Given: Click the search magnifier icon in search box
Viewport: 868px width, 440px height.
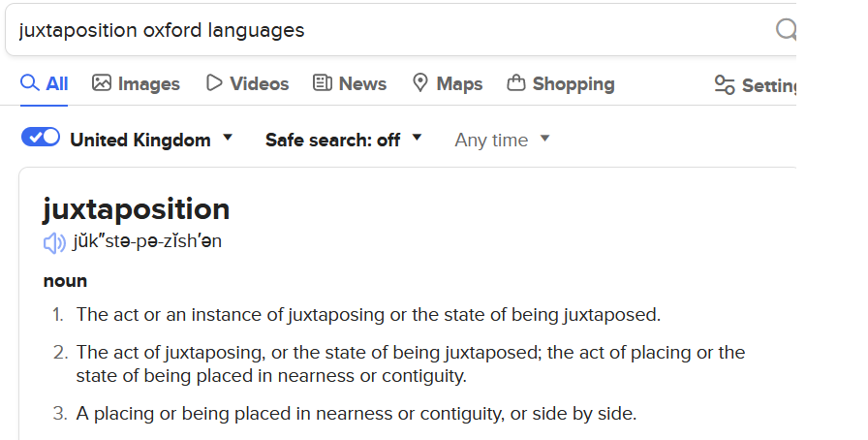Looking at the screenshot, I should 786,30.
